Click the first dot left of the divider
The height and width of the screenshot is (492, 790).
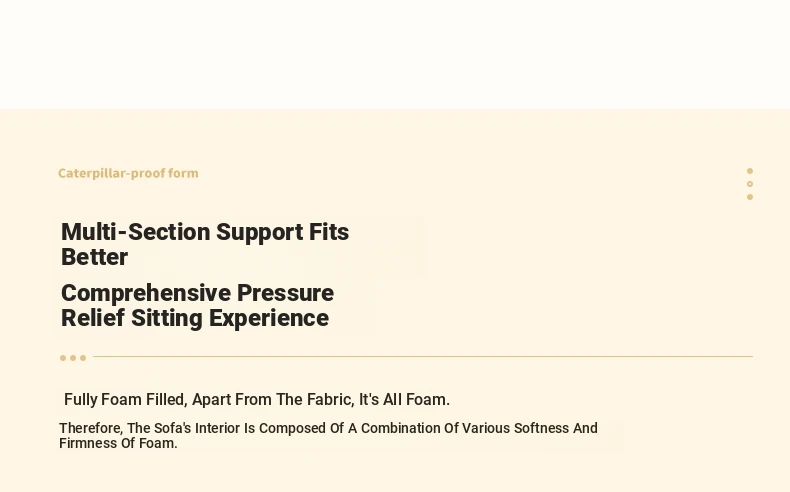[x=63, y=358]
